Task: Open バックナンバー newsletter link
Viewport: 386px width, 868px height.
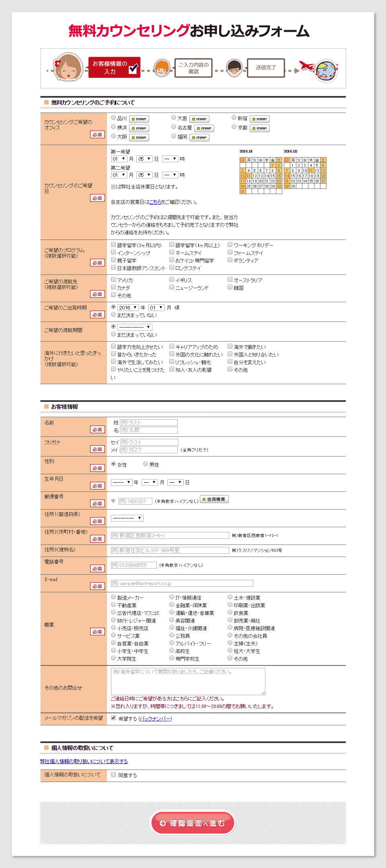Action: [155, 719]
